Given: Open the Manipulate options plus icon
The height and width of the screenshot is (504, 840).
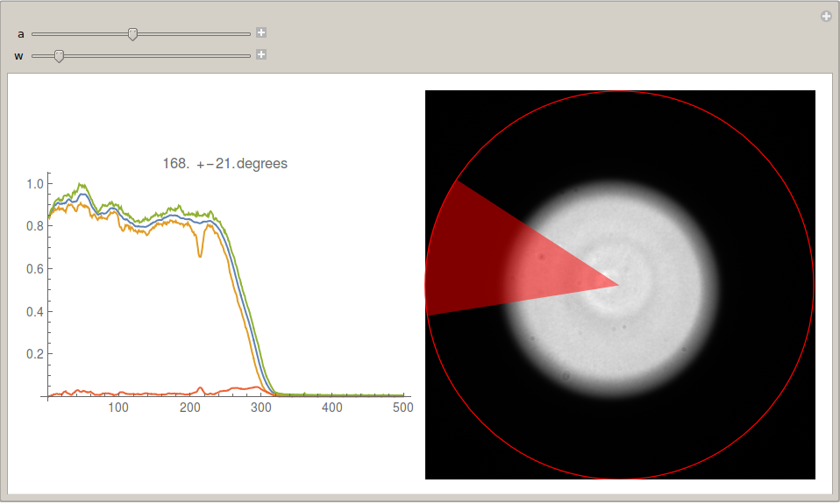Looking at the screenshot, I should (826, 17).
